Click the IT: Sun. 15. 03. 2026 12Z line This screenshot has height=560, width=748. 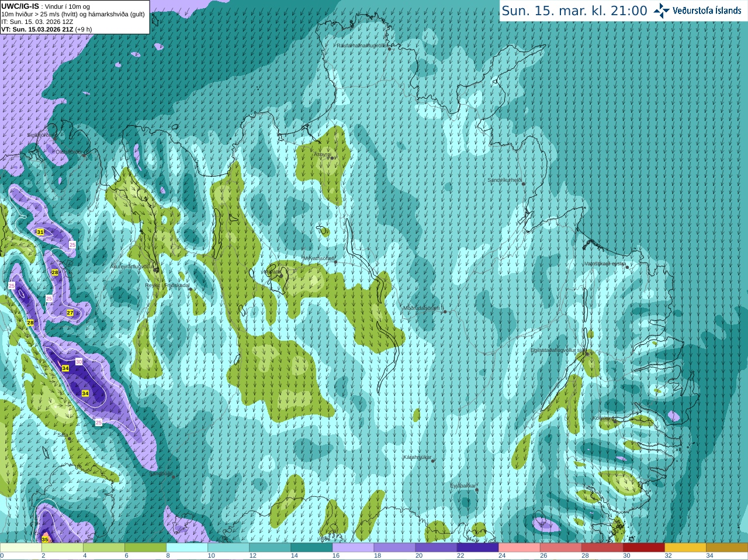[37, 22]
